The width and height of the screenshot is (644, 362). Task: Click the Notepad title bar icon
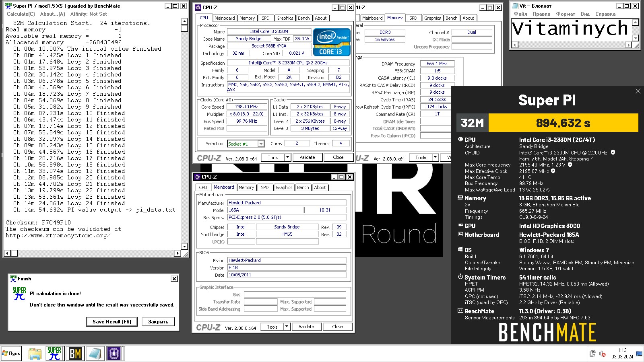pos(515,6)
